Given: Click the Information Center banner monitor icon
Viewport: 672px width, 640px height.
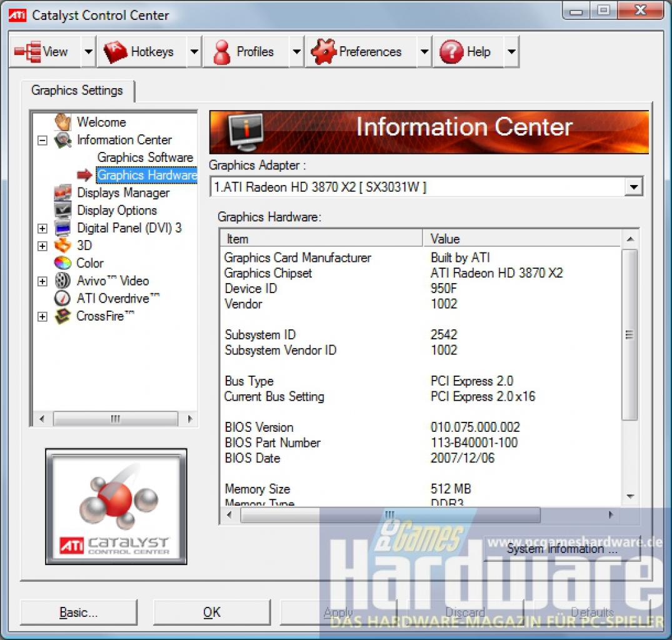Looking at the screenshot, I should tap(246, 132).
